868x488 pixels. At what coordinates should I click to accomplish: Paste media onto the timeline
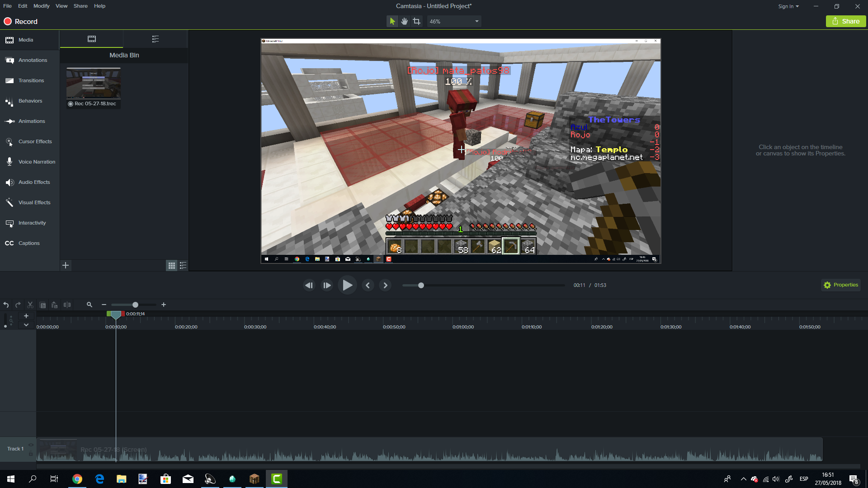pos(55,305)
